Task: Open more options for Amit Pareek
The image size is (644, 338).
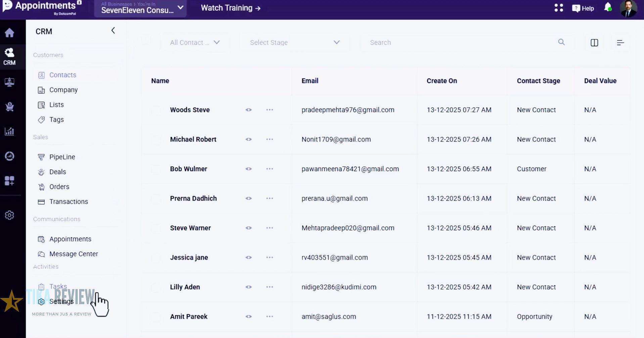Action: tap(270, 316)
